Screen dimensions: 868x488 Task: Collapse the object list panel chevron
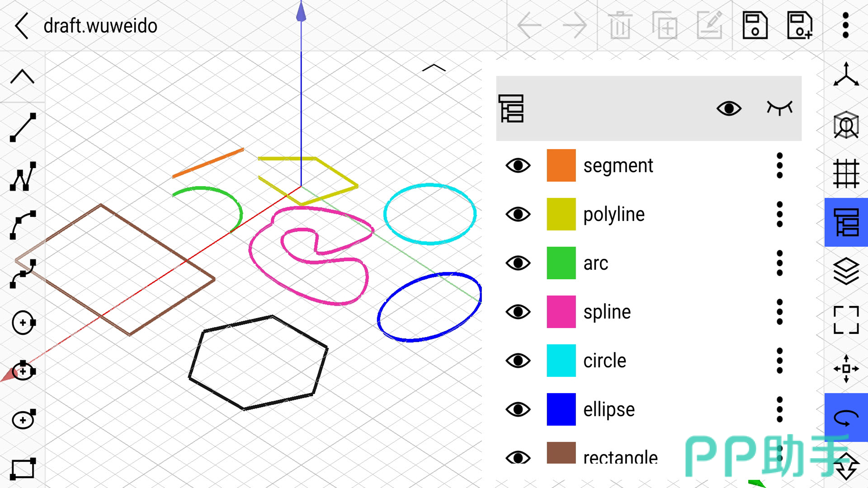pyautogui.click(x=434, y=68)
